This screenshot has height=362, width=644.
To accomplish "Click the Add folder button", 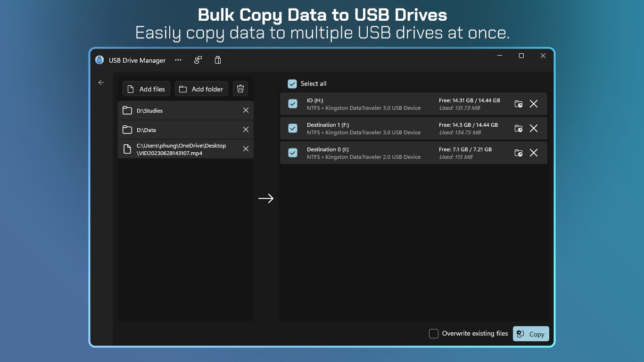I will (x=201, y=89).
